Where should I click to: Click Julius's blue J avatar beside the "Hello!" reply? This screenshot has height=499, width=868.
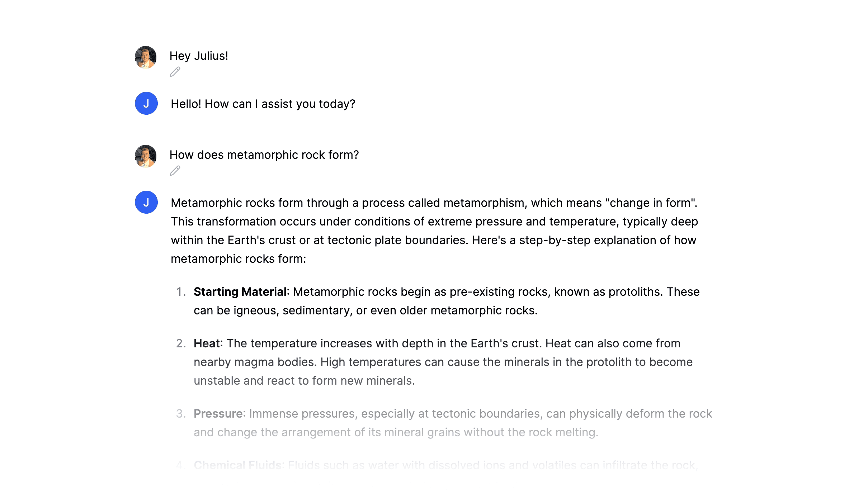pyautogui.click(x=146, y=103)
